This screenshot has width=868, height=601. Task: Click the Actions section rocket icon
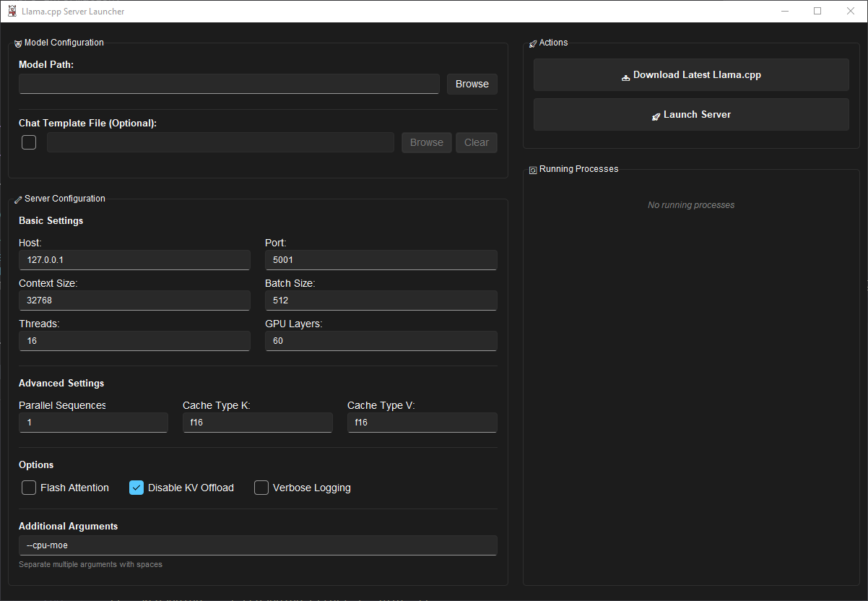click(x=533, y=43)
